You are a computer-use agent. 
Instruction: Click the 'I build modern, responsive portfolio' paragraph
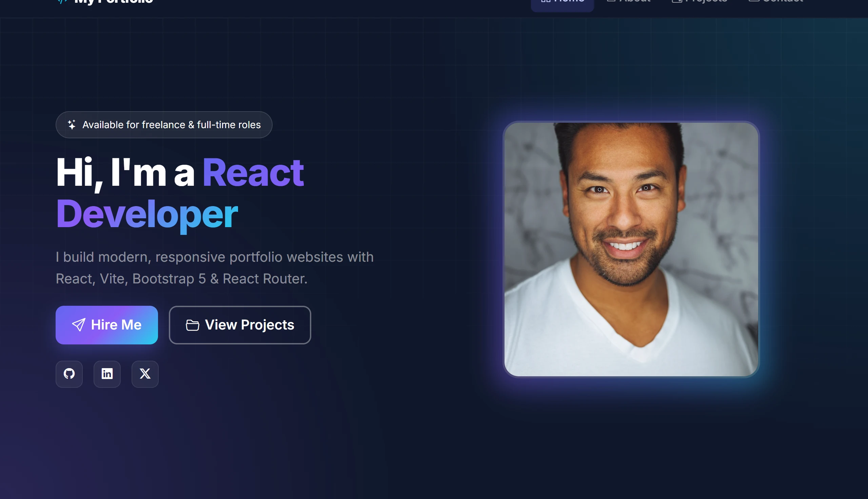215,268
